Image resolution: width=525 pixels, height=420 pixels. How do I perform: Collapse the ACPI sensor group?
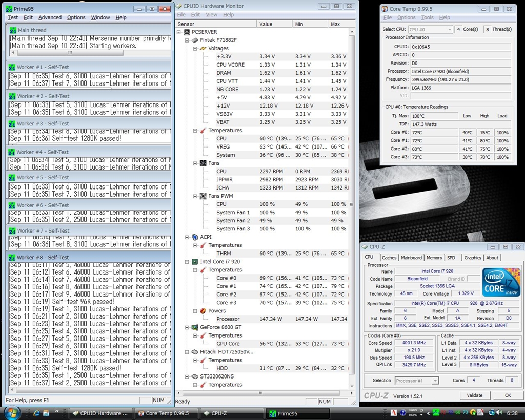pos(187,237)
